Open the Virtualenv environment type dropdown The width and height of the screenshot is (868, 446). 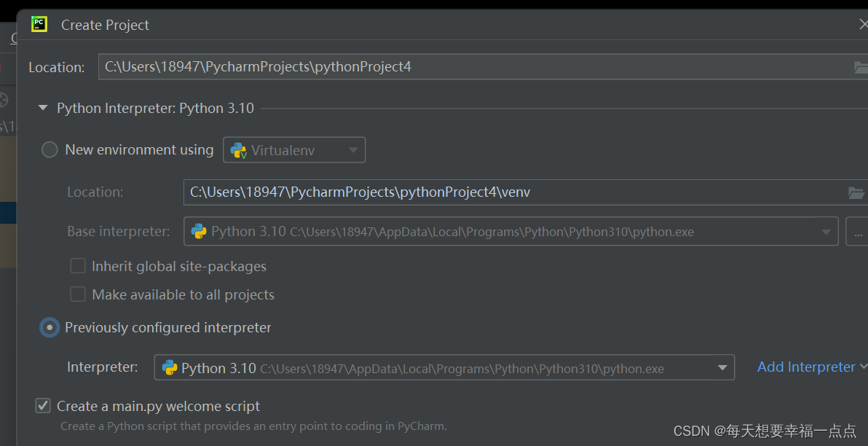[x=294, y=150]
